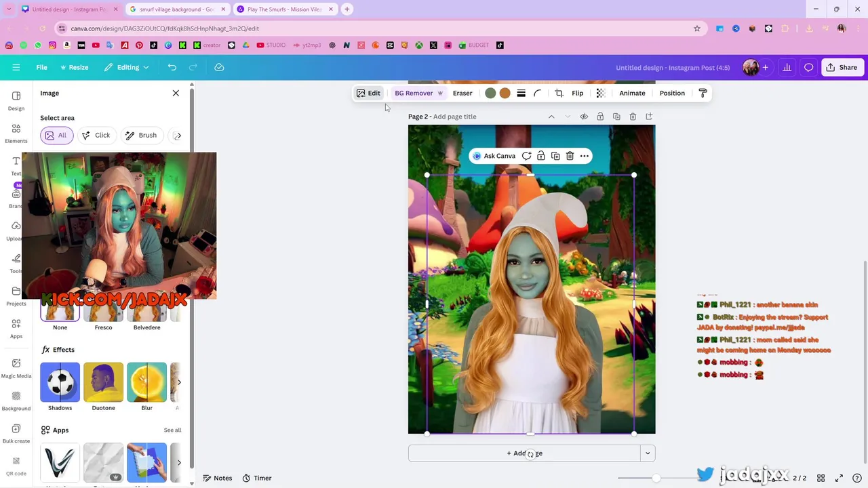Viewport: 868px width, 488px height.
Task: Click the Resize button
Action: [74, 67]
